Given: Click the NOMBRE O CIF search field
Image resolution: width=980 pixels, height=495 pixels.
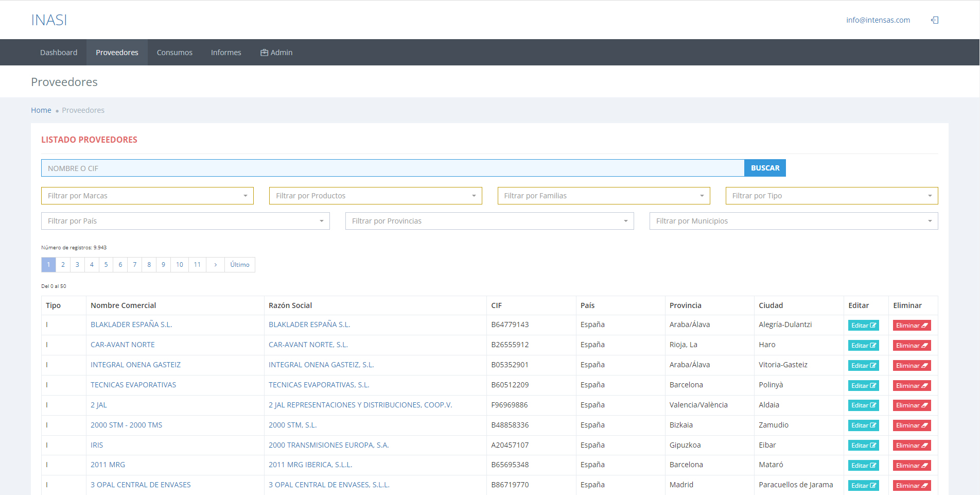Looking at the screenshot, I should pyautogui.click(x=392, y=168).
